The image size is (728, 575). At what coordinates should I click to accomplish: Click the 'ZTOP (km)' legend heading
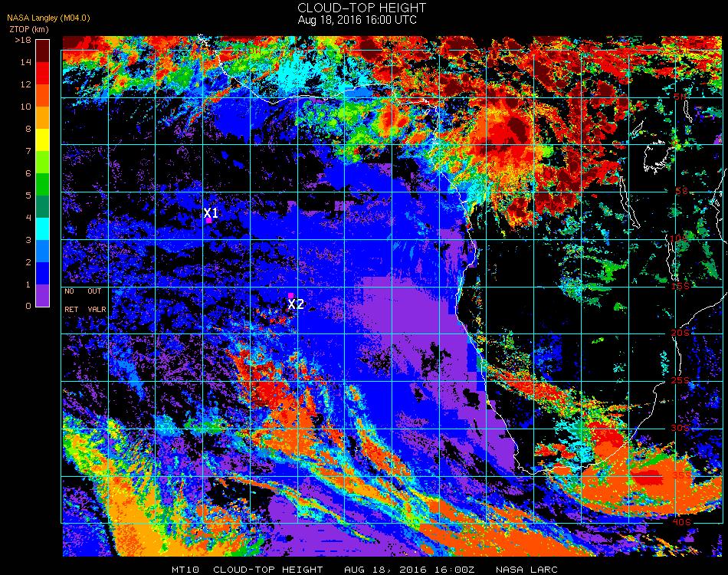click(x=29, y=29)
